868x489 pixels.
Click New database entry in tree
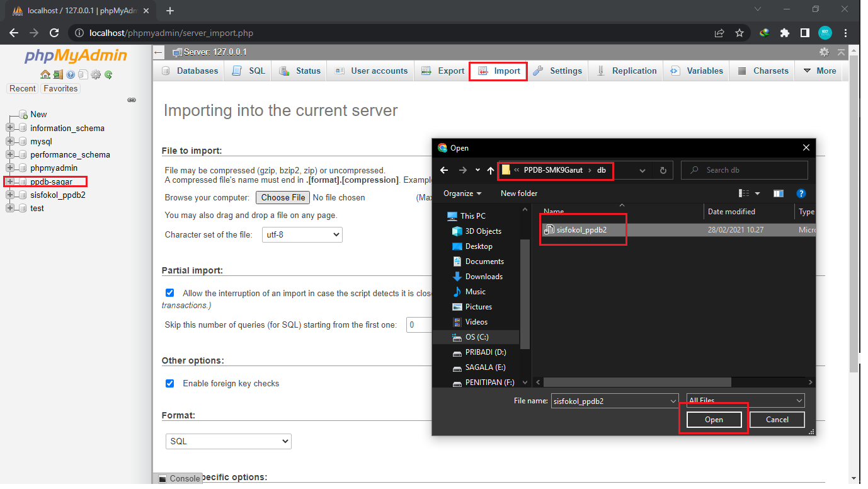tap(38, 114)
